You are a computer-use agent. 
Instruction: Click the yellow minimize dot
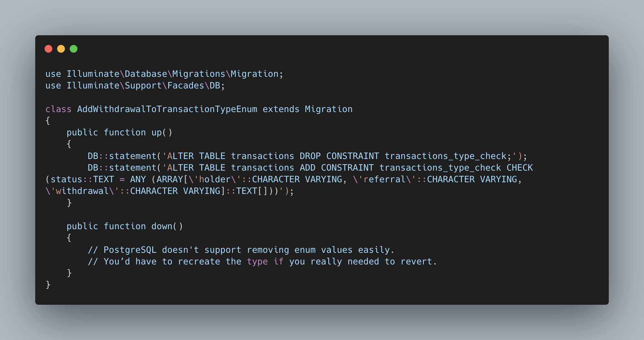(61, 49)
